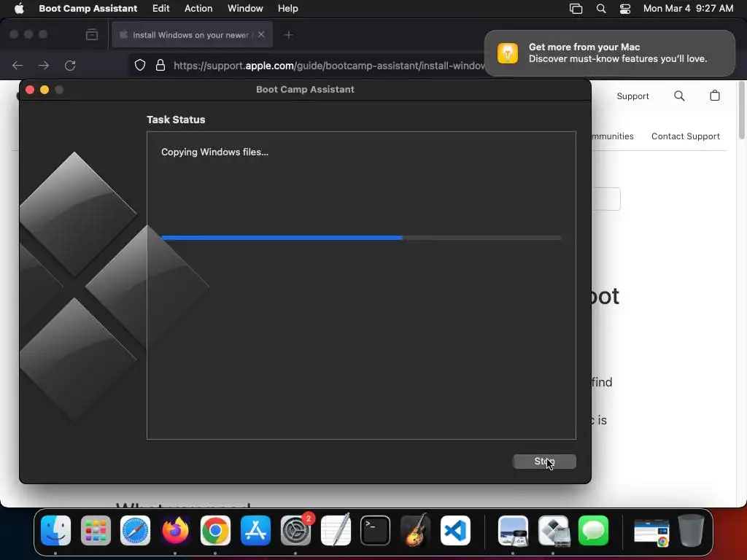Screen dimensions: 747x560
Task: Open Terminal from the Dock
Action: coord(376,530)
